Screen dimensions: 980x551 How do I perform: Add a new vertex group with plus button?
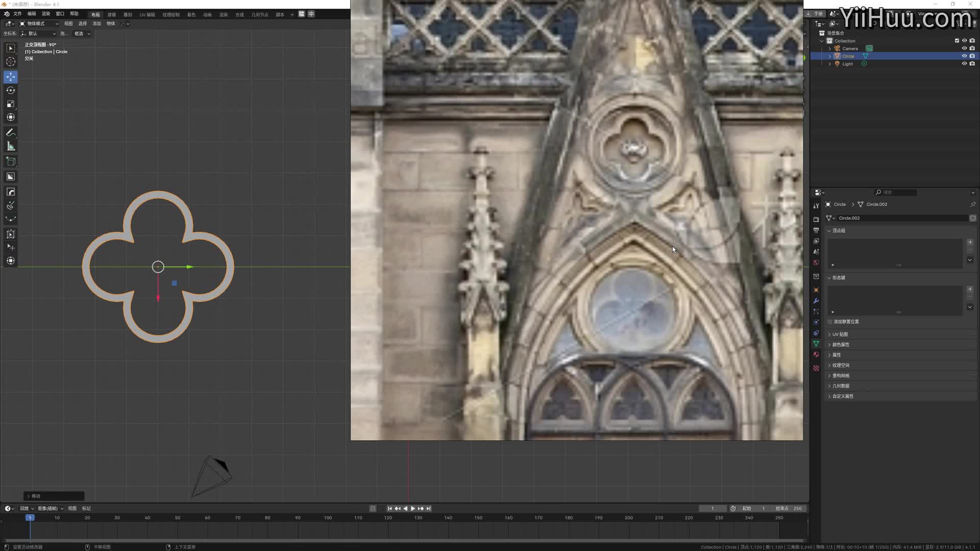970,242
